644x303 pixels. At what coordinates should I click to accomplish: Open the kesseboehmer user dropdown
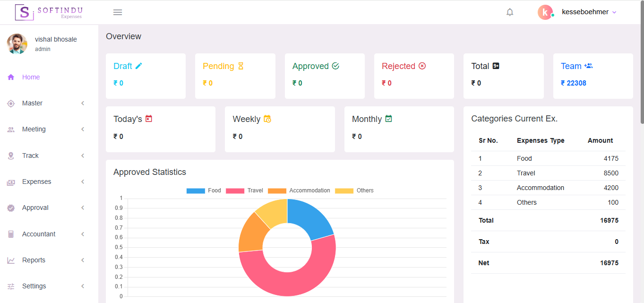[x=589, y=12]
